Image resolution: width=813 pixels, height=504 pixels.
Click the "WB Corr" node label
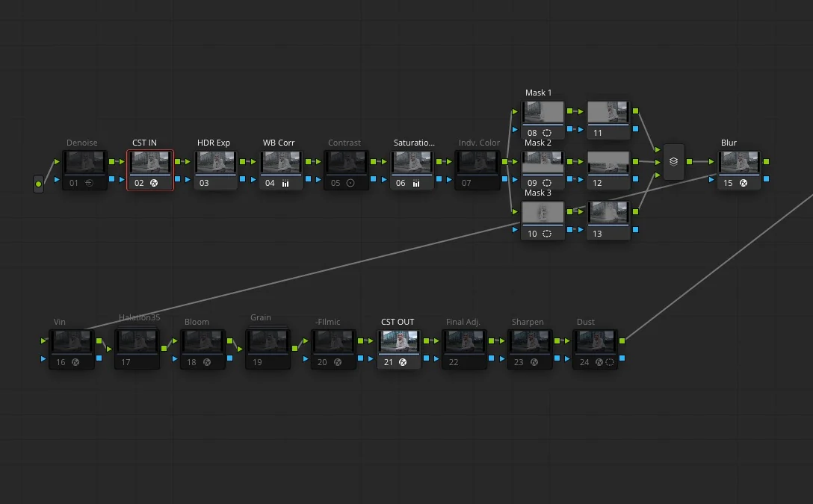pos(279,143)
